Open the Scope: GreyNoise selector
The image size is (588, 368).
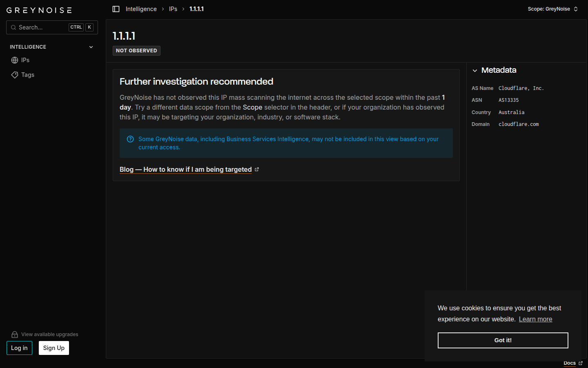click(553, 9)
